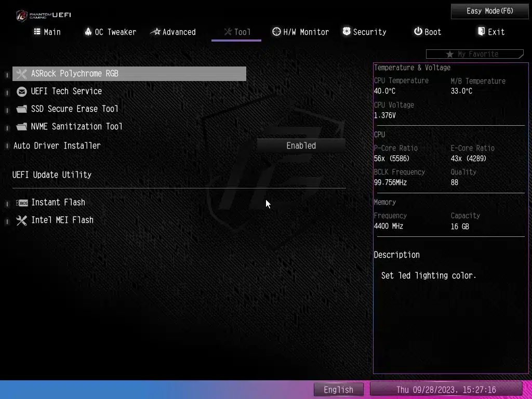Open the English language selector
The height and width of the screenshot is (399, 532).
338,390
